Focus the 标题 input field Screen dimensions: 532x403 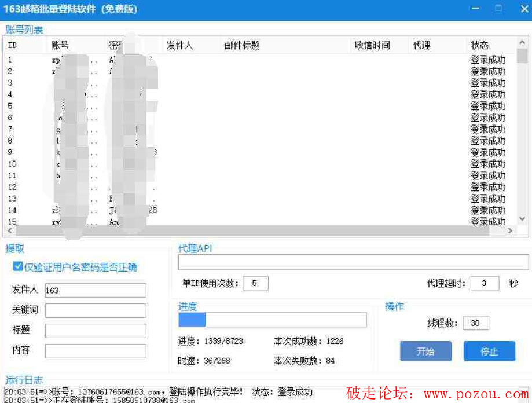point(96,331)
